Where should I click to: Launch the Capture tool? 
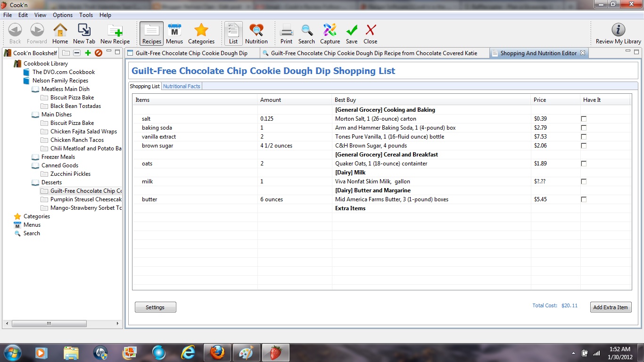click(x=330, y=33)
